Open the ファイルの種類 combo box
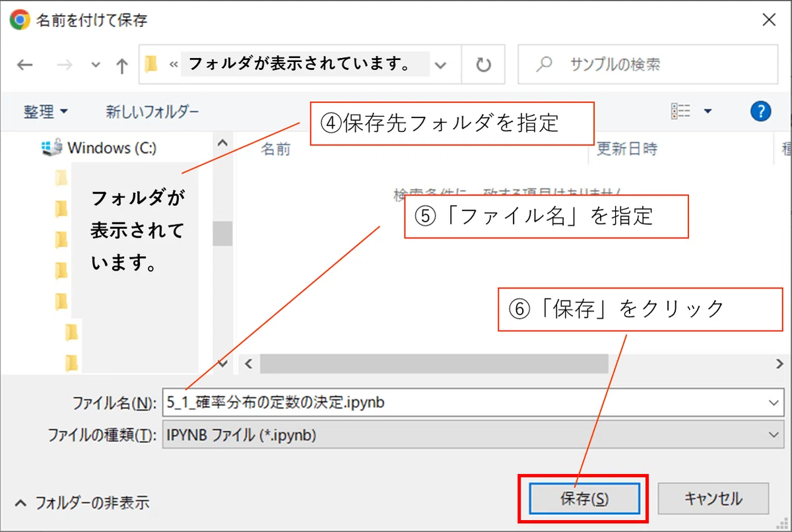The height and width of the screenshot is (532, 792). pyautogui.click(x=472, y=435)
